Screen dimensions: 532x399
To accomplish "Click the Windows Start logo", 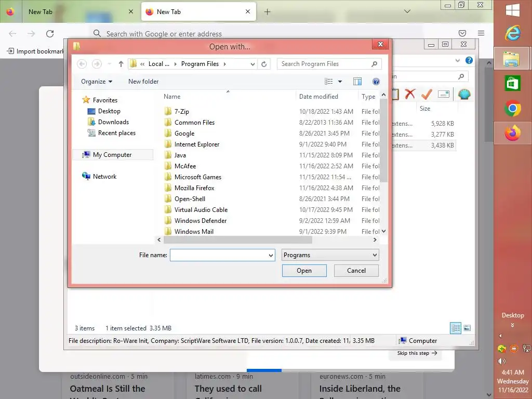I will pyautogui.click(x=512, y=10).
